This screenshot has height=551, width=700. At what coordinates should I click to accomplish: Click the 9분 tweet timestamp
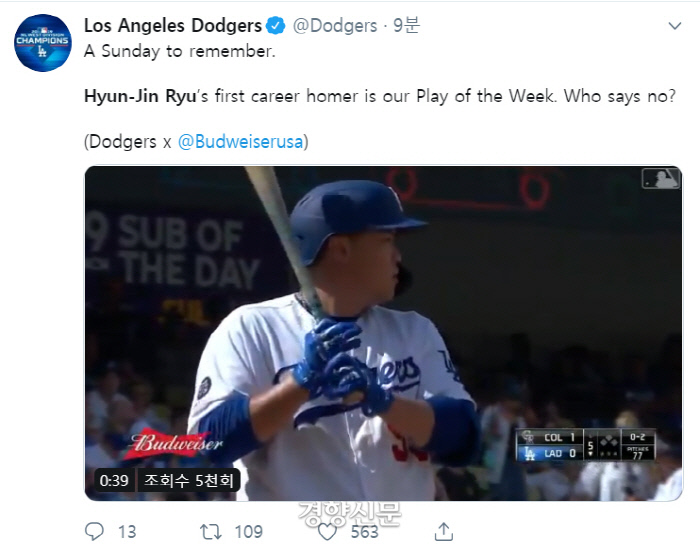click(x=404, y=25)
